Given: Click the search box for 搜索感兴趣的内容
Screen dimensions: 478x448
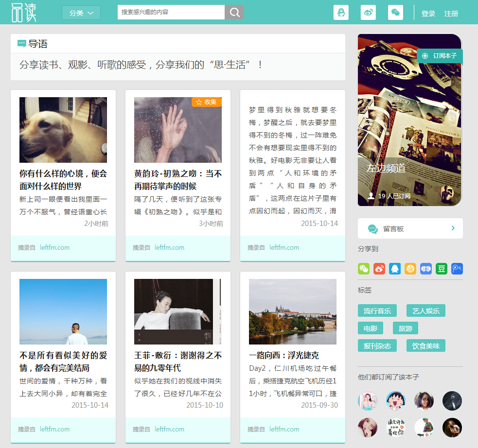Looking at the screenshot, I should pos(171,12).
